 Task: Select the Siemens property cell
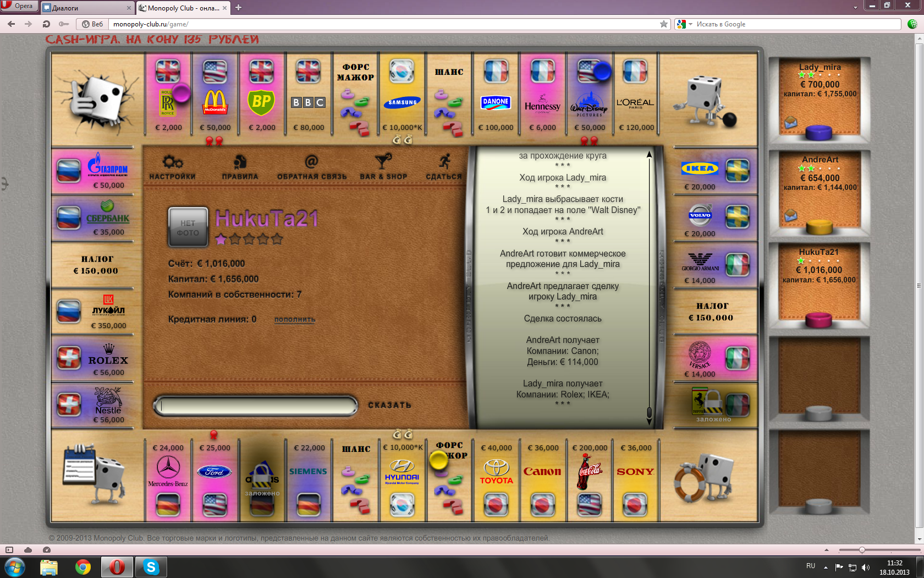(309, 480)
